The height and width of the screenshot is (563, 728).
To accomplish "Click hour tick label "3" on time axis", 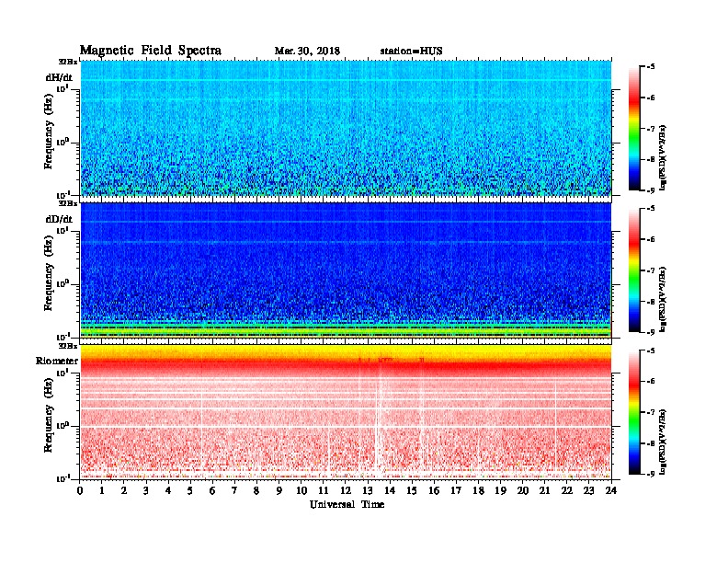I will point(146,490).
